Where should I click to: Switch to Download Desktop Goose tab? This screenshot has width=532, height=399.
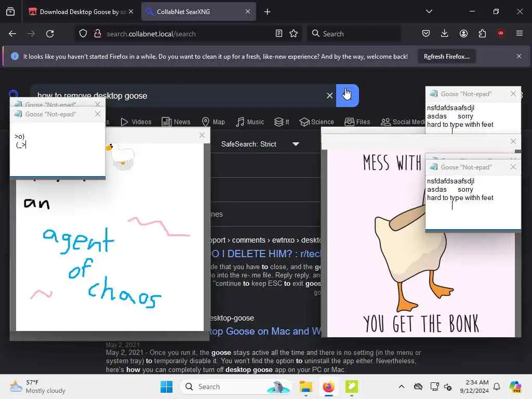click(x=78, y=12)
